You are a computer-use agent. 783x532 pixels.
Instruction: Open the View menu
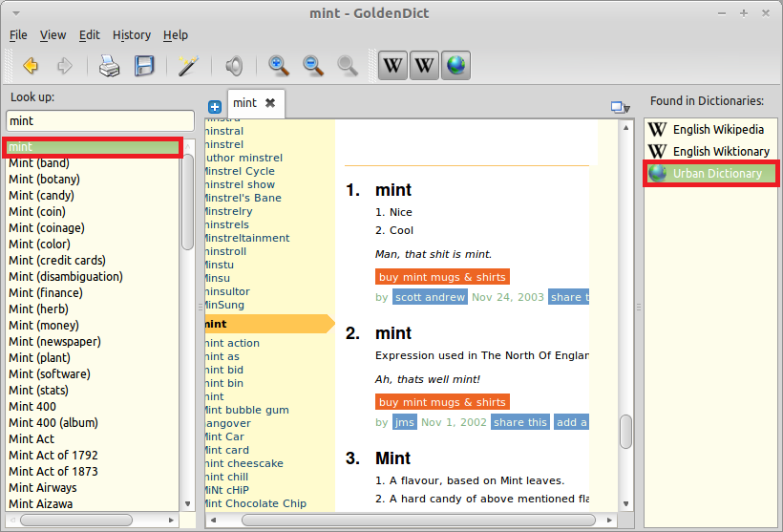(x=53, y=35)
